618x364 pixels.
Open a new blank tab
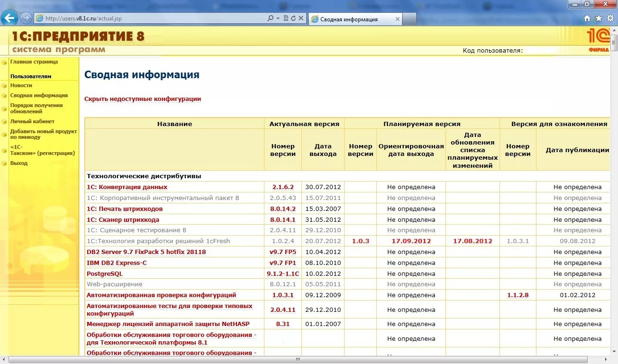click(409, 19)
